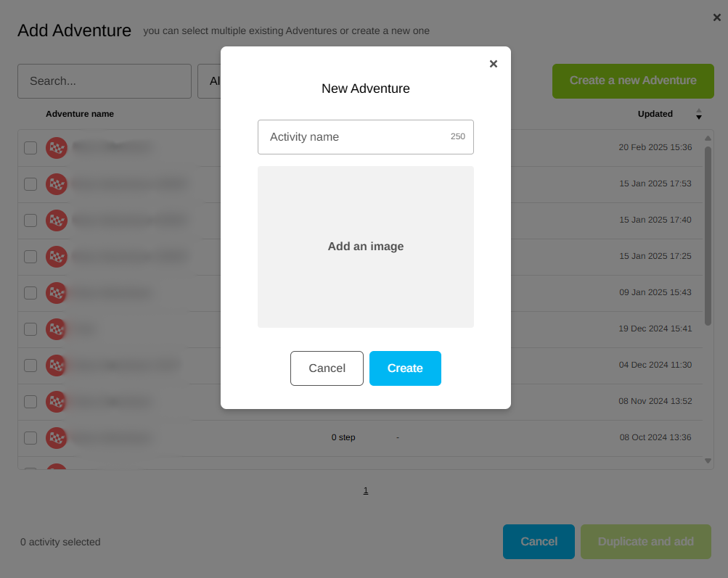This screenshot has width=728, height=578.
Task: Click the scroll up arrow of the adventure list
Action: click(708, 139)
